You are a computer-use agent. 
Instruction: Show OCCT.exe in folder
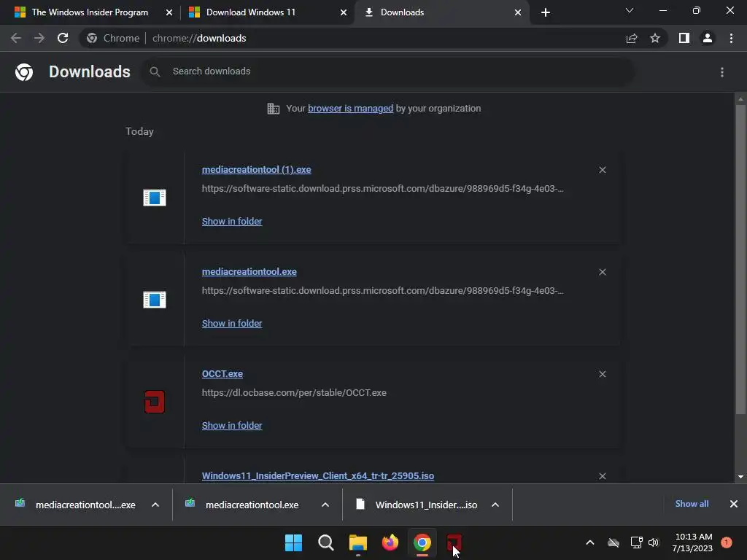(232, 426)
